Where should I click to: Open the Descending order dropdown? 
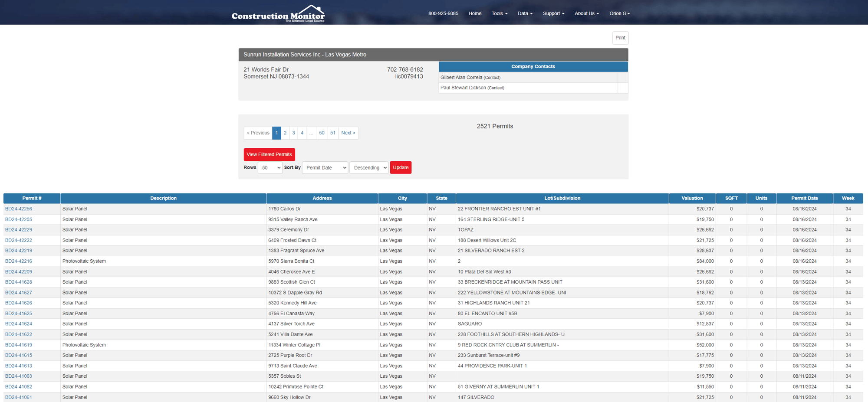369,168
